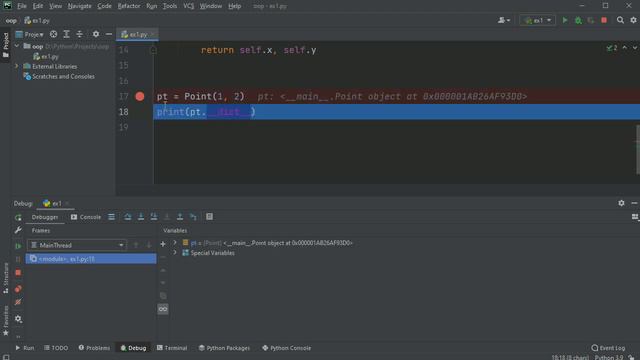Open debugger settings gear in Debug sidebar

pyautogui.click(x=18, y=319)
